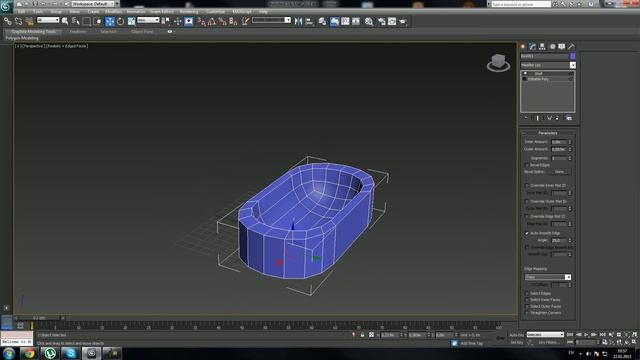Image resolution: width=640 pixels, height=360 pixels.
Task: Open the Customize menu
Action: pyautogui.click(x=215, y=12)
